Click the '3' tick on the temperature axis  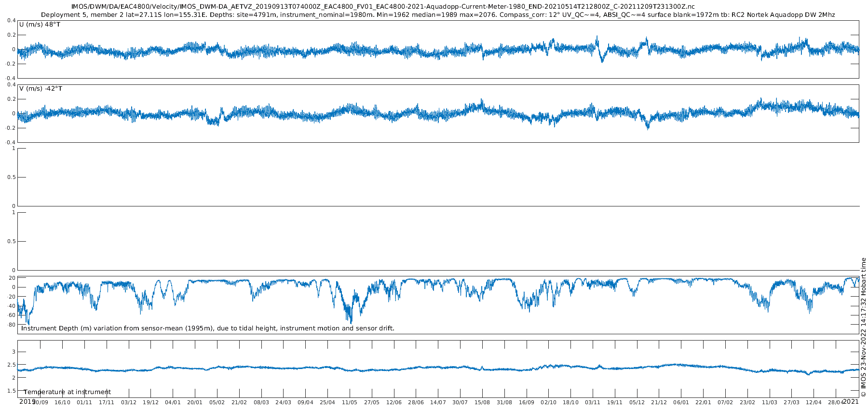(14, 352)
